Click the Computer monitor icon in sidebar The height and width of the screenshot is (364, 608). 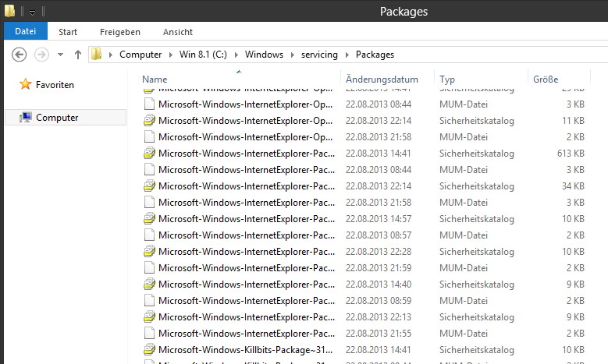pos(26,118)
